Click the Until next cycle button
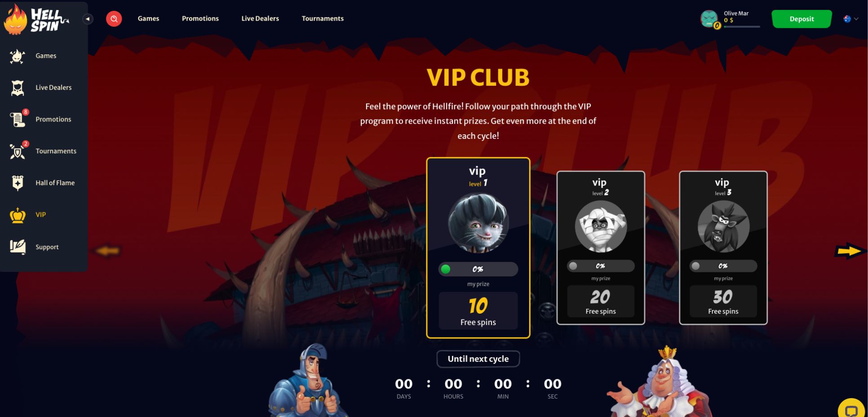The width and height of the screenshot is (868, 417). pos(478,359)
